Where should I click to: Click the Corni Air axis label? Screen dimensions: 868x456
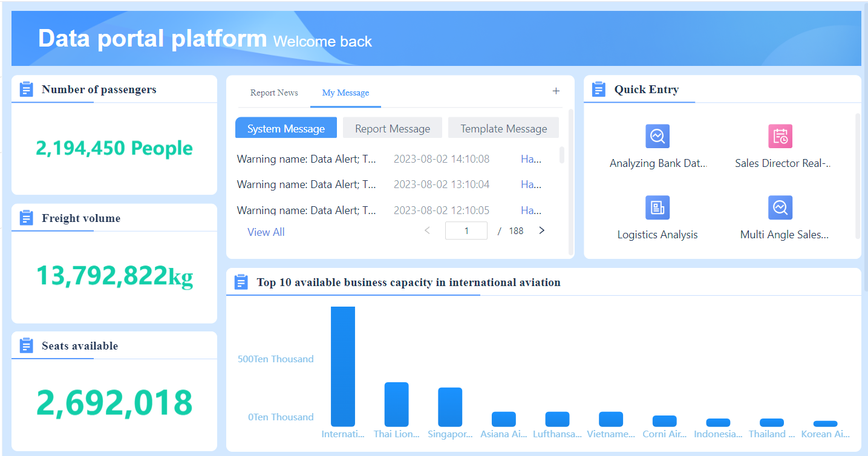[x=665, y=434]
